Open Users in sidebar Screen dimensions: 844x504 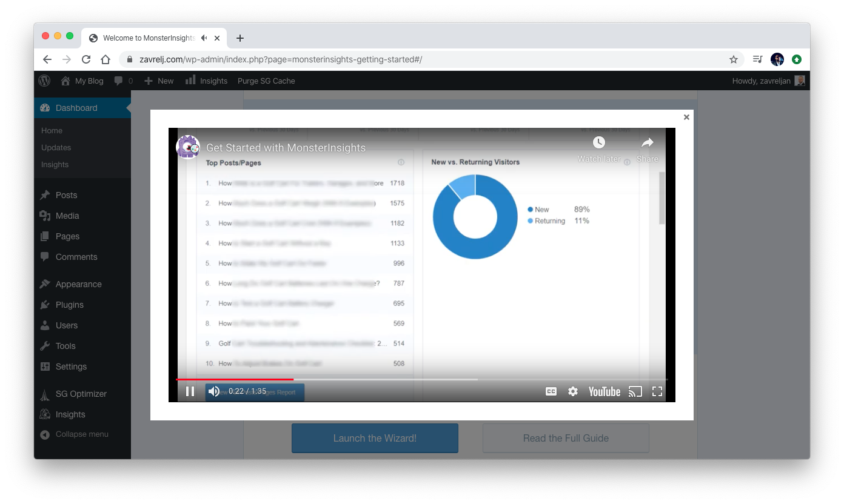point(82,325)
